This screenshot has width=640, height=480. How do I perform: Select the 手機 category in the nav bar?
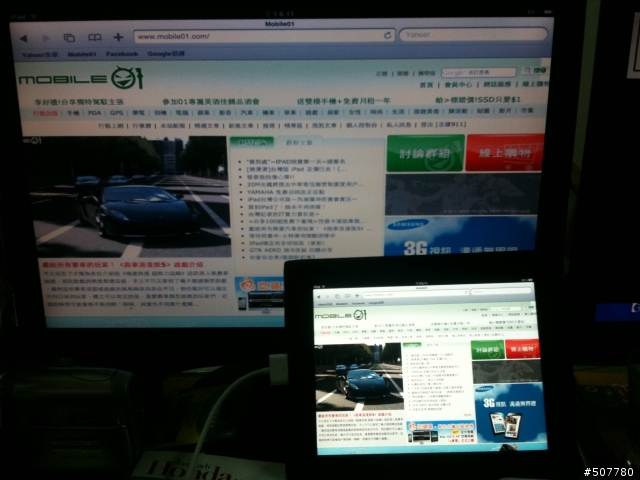[x=73, y=113]
